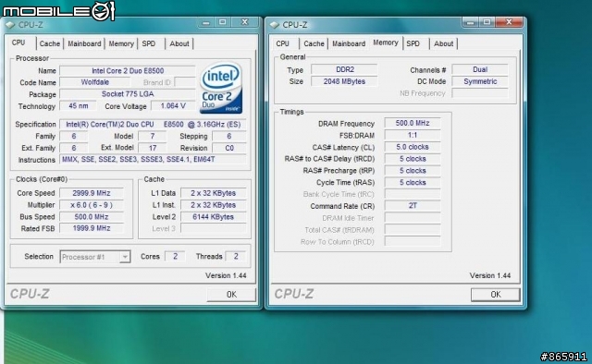This screenshot has width=592, height=364.
Task: Click the 1999.9 MHz rated FSB value
Action: pos(92,228)
